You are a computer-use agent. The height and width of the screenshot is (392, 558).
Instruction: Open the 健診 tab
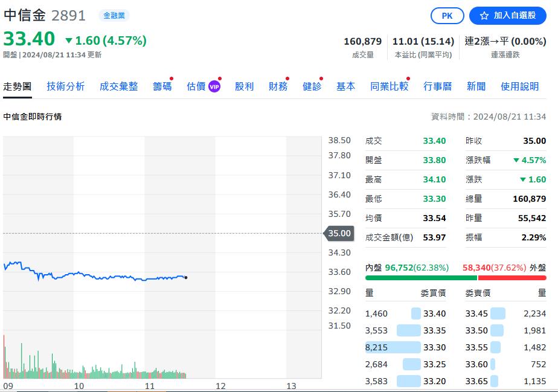pos(312,86)
